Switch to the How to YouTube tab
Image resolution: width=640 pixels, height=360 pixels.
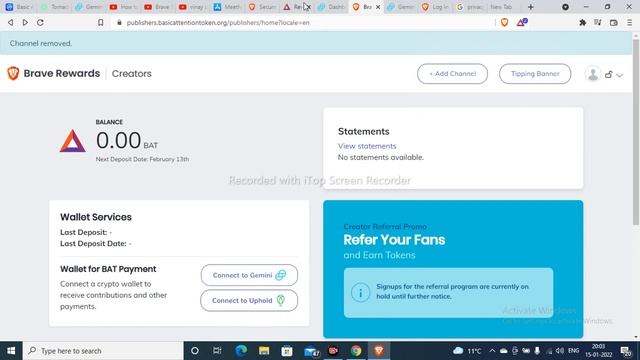point(124,7)
